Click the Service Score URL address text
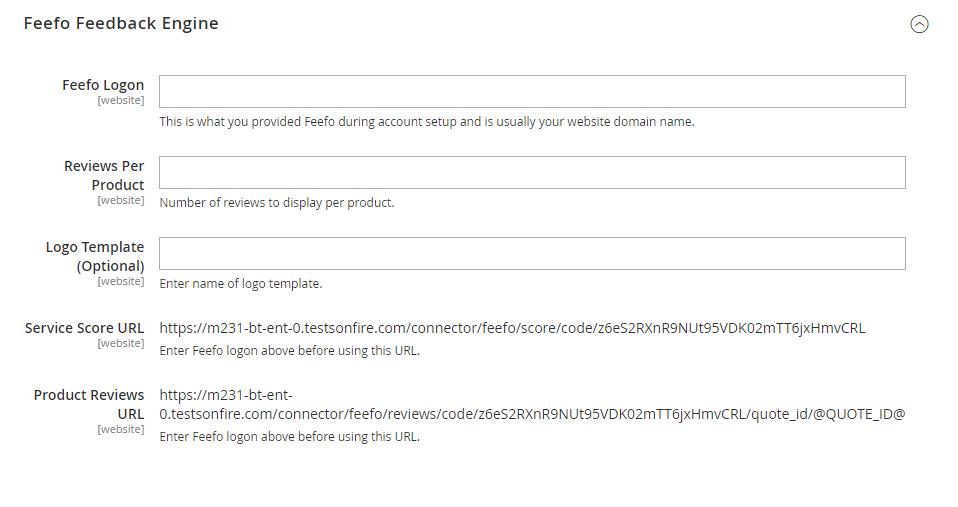This screenshot has width=958, height=507. (512, 328)
